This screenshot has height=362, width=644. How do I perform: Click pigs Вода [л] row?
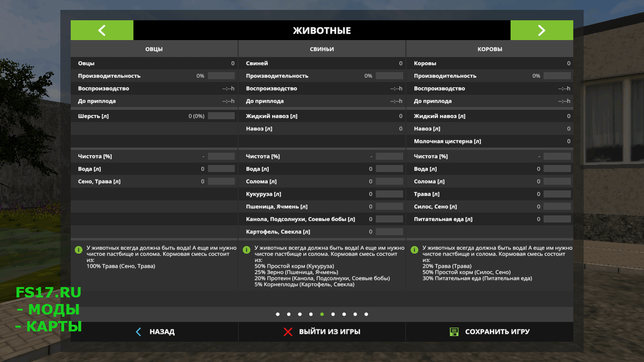click(322, 169)
